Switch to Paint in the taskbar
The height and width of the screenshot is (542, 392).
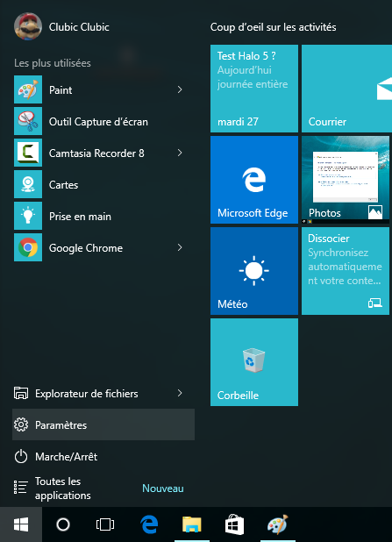click(x=278, y=524)
